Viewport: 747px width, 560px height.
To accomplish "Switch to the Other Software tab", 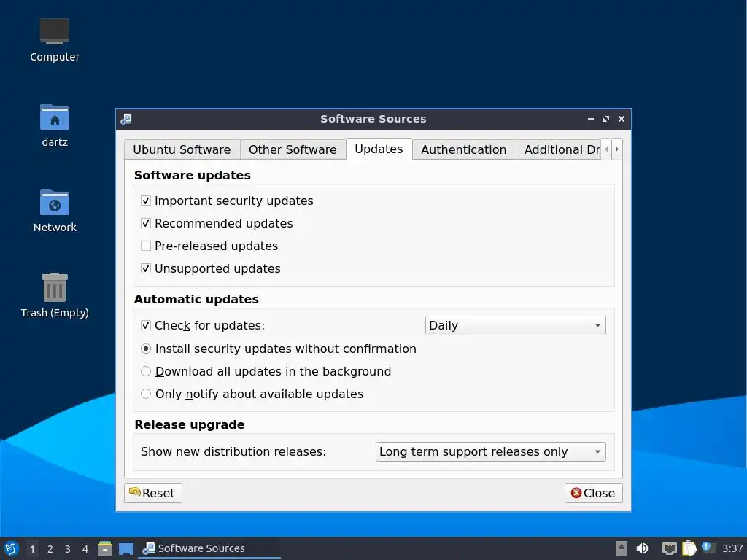I will (293, 149).
